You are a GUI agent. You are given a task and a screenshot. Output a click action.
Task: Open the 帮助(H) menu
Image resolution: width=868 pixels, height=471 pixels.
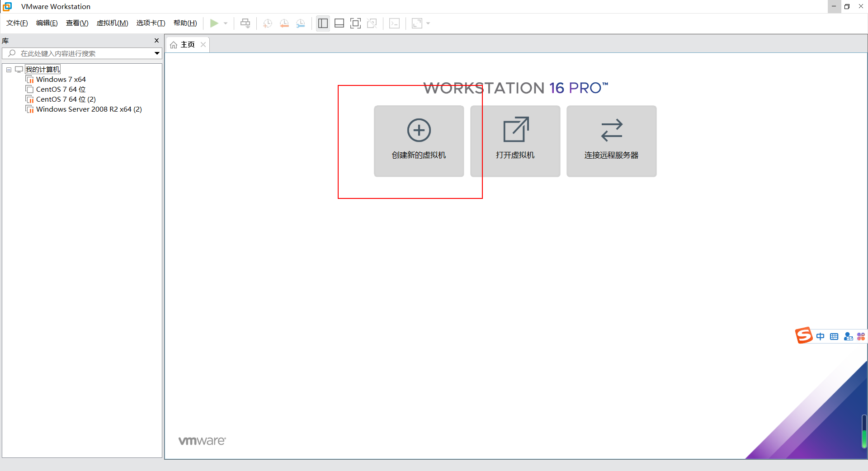click(185, 23)
